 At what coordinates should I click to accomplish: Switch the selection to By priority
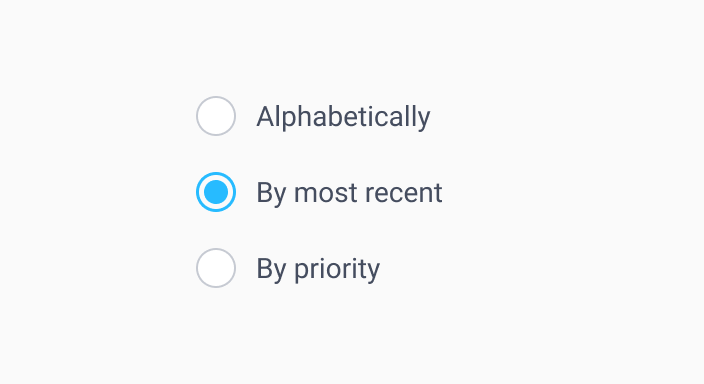tap(216, 268)
